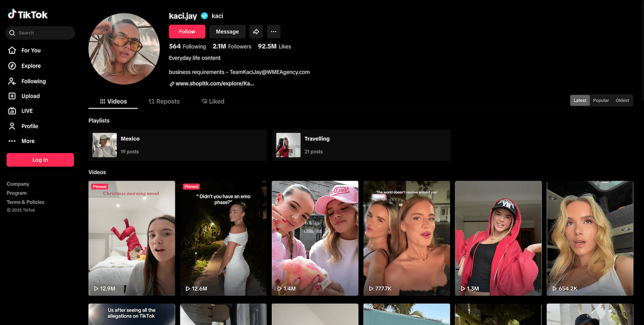Sort videos by Oldest
The height and width of the screenshot is (325, 644).
point(622,101)
